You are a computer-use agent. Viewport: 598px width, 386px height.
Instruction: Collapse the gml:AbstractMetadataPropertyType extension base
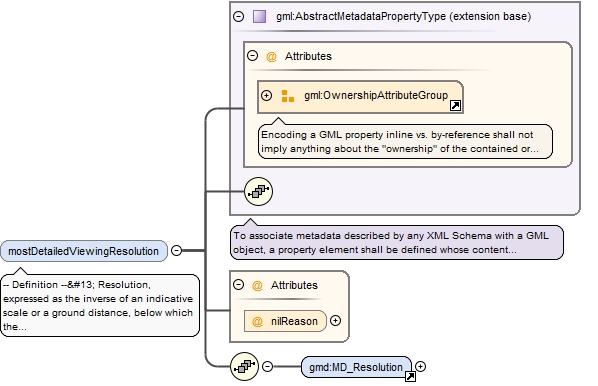tap(238, 16)
